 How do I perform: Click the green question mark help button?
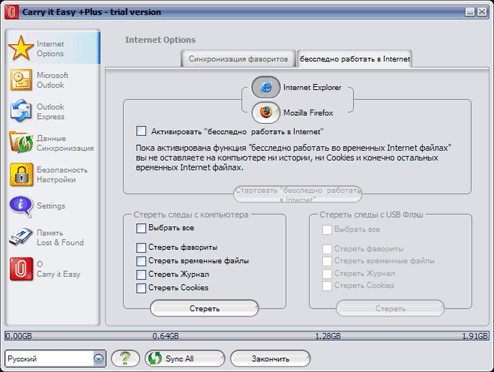(125, 359)
